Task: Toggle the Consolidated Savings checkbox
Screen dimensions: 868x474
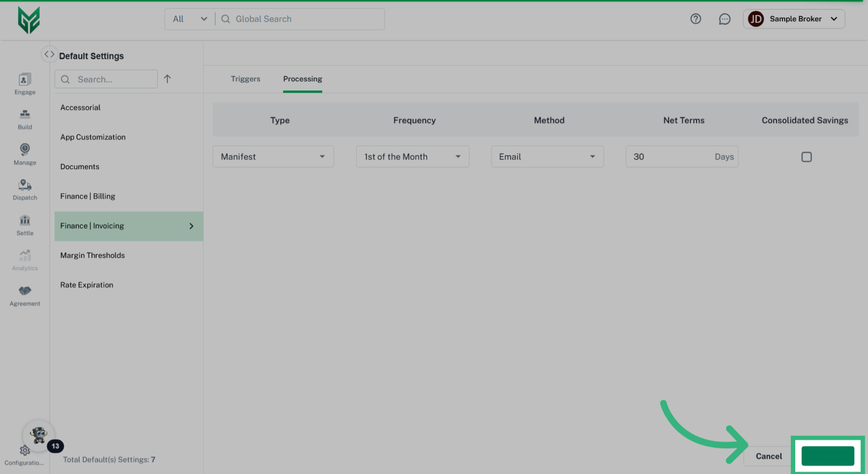Action: click(x=807, y=157)
